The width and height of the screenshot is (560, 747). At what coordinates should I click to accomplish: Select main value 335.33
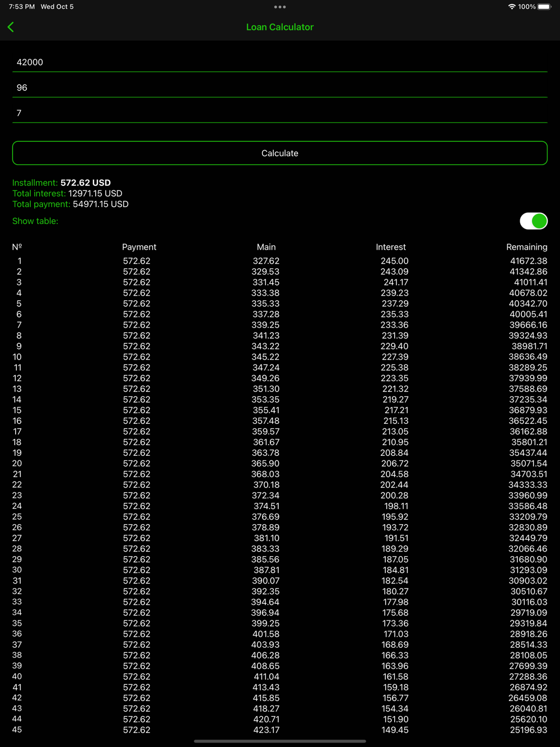tap(265, 304)
